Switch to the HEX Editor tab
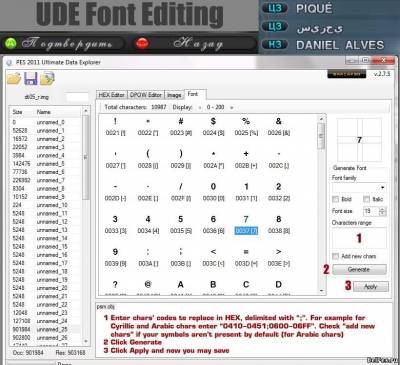 pos(111,95)
